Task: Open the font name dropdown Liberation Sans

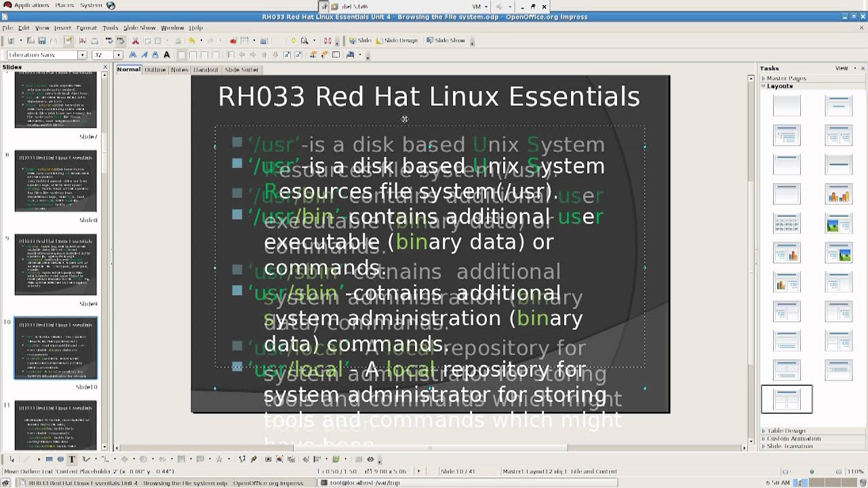Action: pyautogui.click(x=82, y=55)
